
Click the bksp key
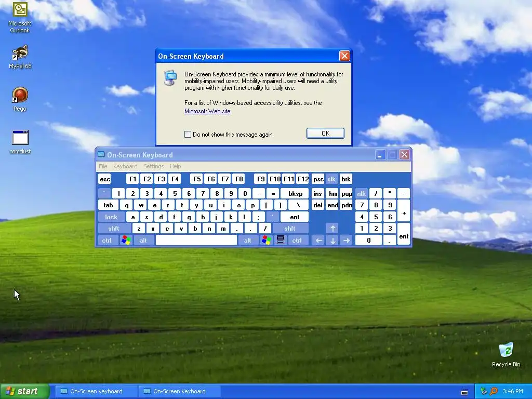pyautogui.click(x=295, y=193)
